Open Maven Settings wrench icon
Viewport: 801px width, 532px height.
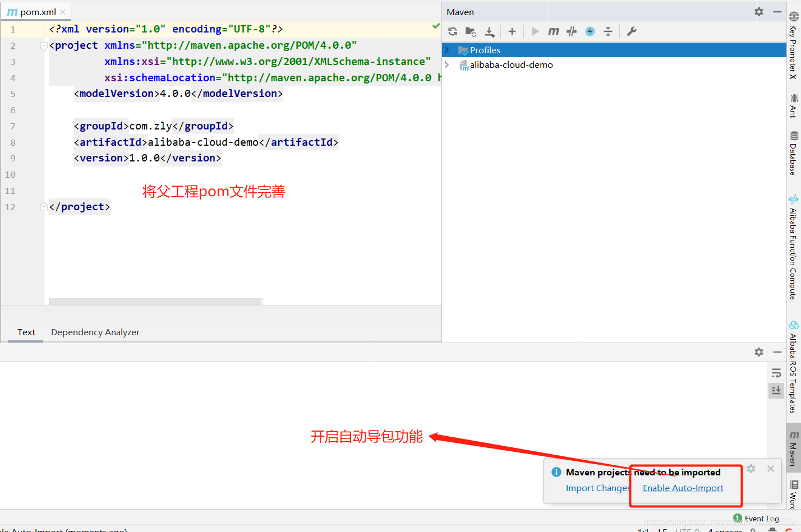(632, 31)
